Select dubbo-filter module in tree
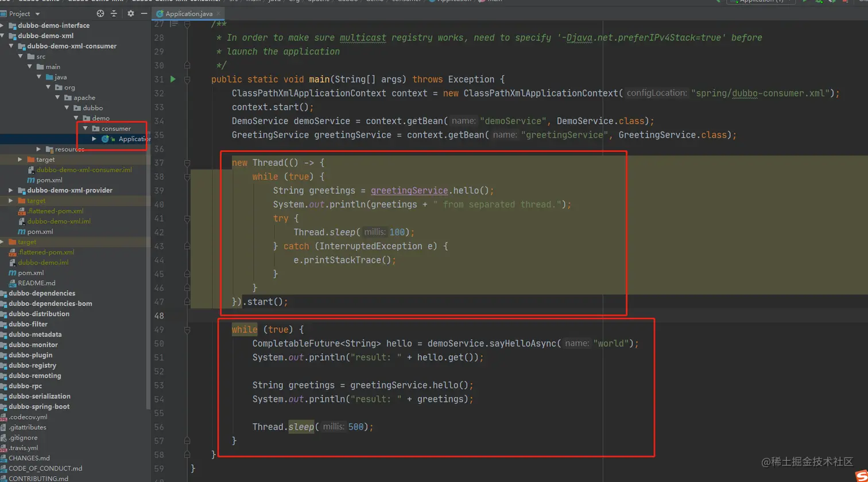Viewport: 868px width, 482px height. point(29,324)
